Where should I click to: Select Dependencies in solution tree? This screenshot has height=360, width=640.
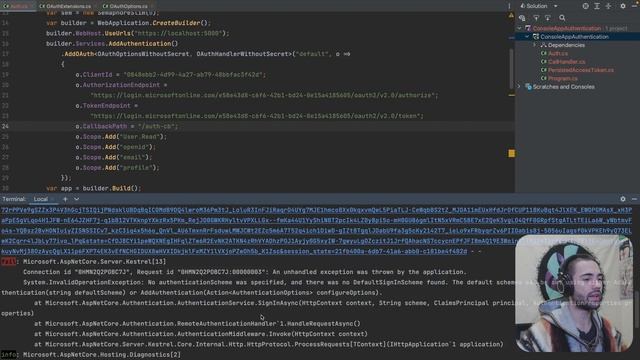pyautogui.click(x=566, y=45)
